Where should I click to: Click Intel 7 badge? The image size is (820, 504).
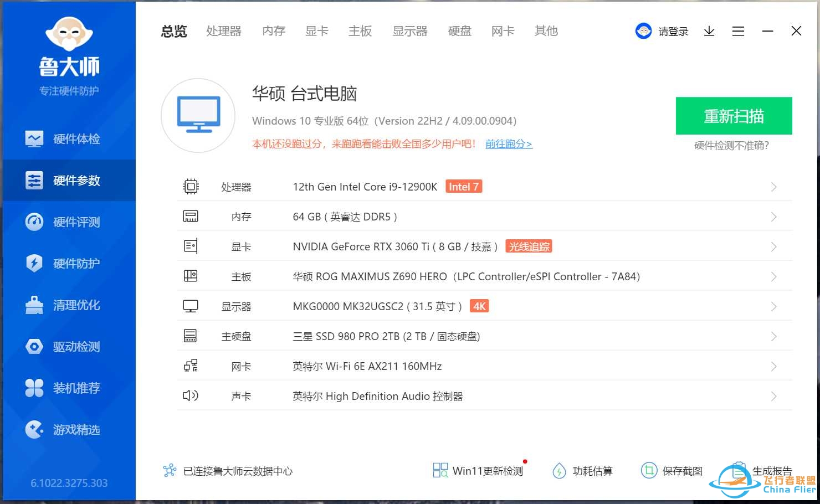pyautogui.click(x=464, y=187)
